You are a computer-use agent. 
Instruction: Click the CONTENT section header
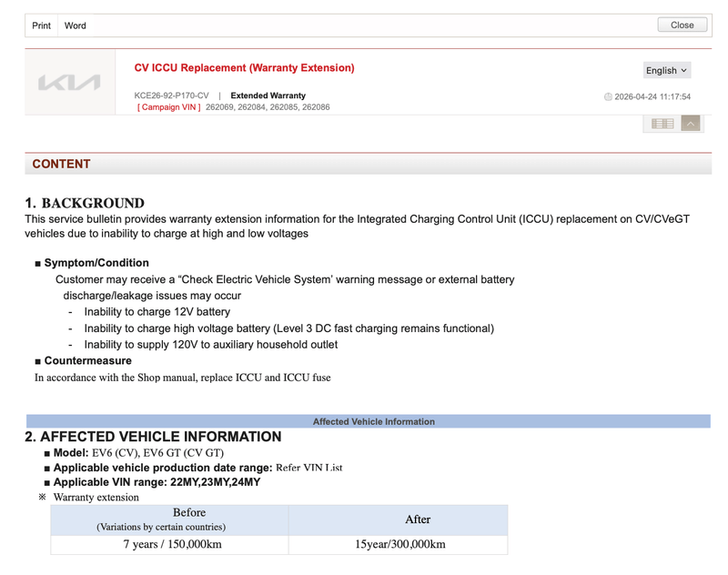coord(369,164)
